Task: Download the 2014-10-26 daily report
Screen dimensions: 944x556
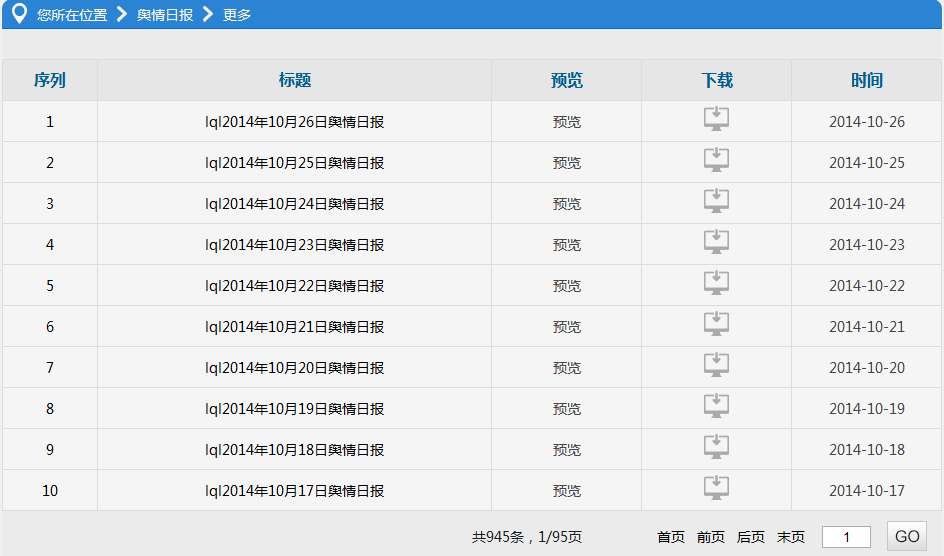Action: click(716, 119)
